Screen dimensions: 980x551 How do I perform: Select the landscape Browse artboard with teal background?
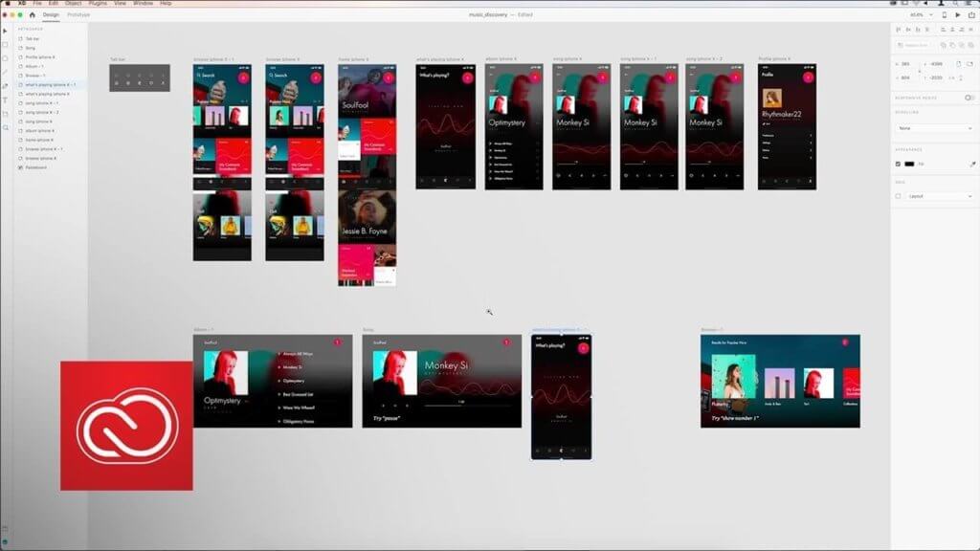[780, 381]
